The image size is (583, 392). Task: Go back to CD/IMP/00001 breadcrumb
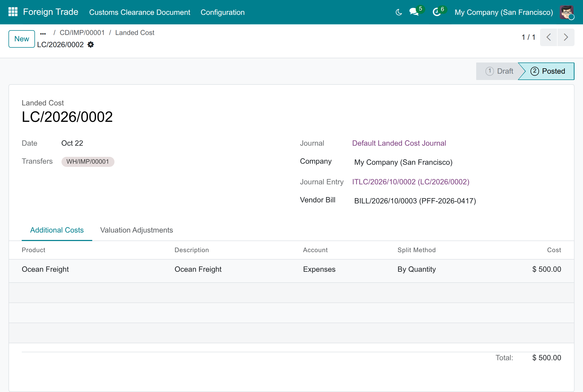82,33
